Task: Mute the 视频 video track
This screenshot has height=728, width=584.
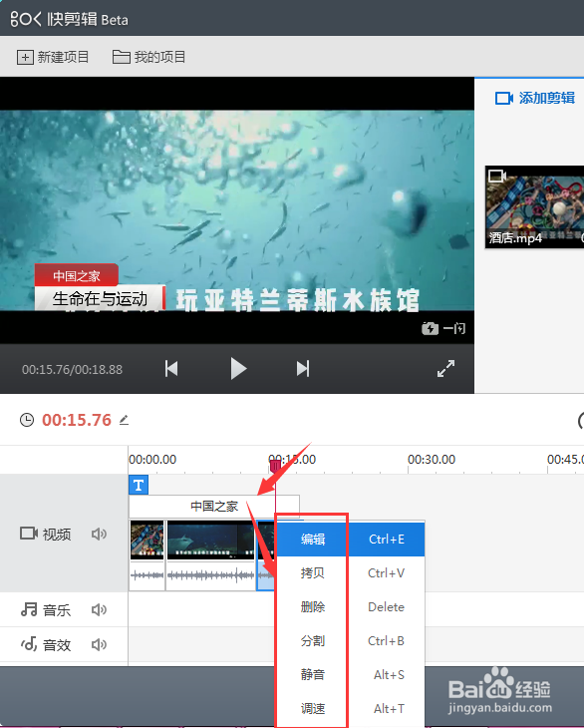Action: tap(99, 534)
